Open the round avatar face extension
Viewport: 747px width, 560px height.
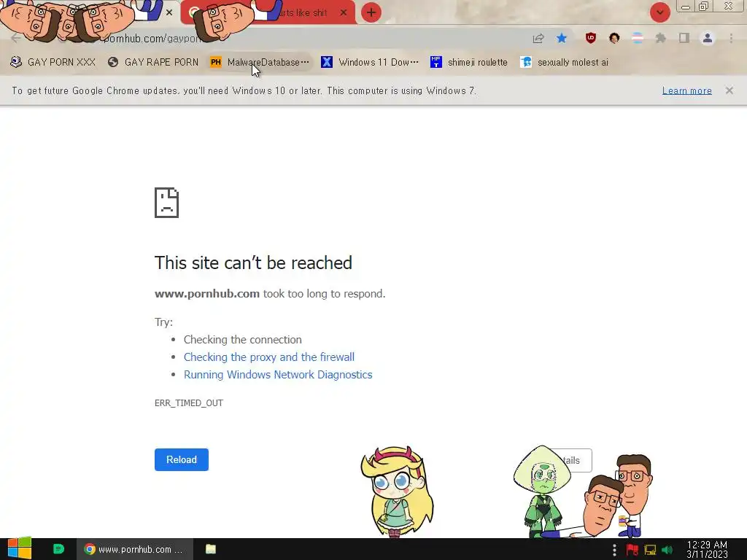pyautogui.click(x=614, y=38)
